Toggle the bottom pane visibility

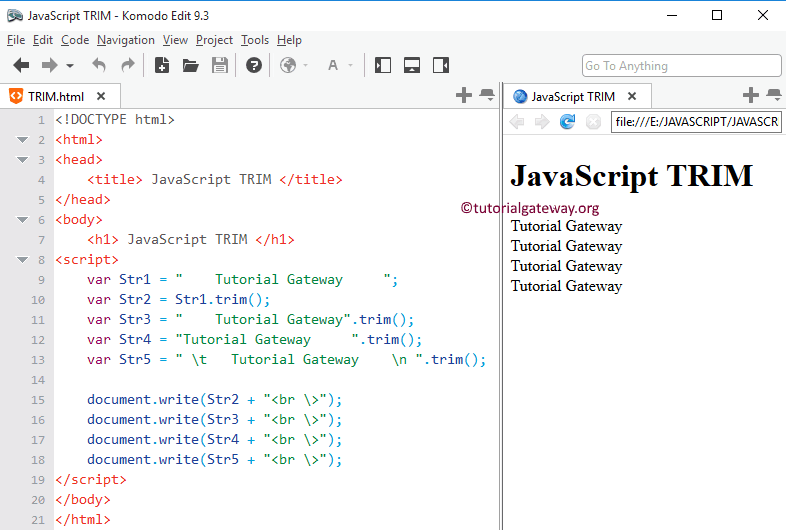(x=412, y=66)
